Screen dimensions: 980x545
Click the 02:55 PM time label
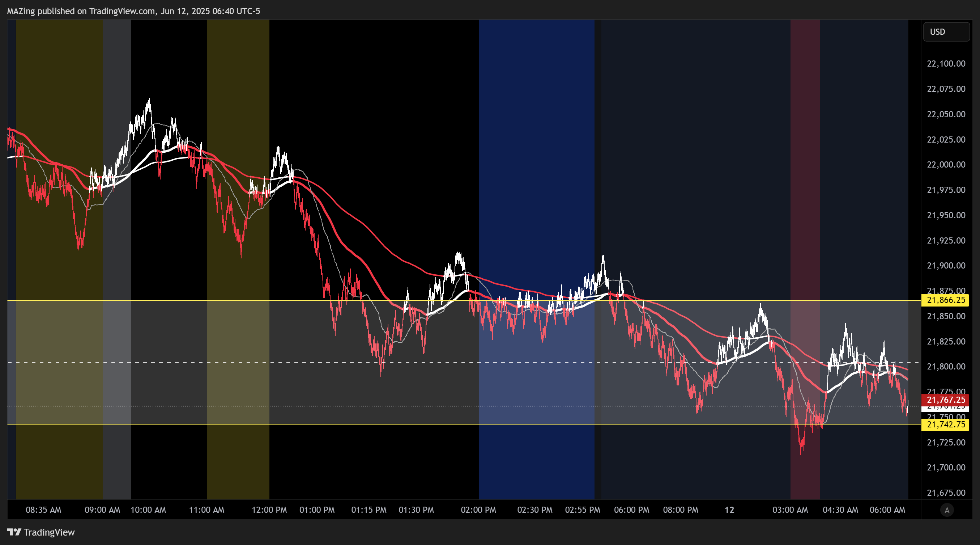(583, 510)
